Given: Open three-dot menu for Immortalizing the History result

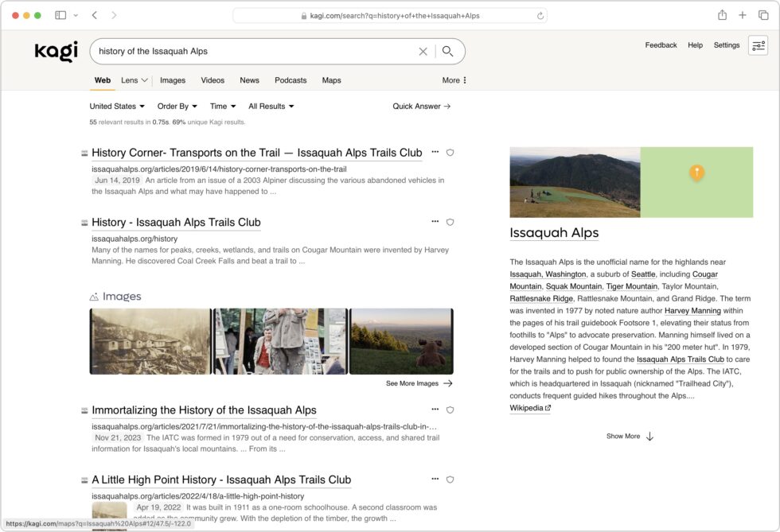Looking at the screenshot, I should [435, 410].
